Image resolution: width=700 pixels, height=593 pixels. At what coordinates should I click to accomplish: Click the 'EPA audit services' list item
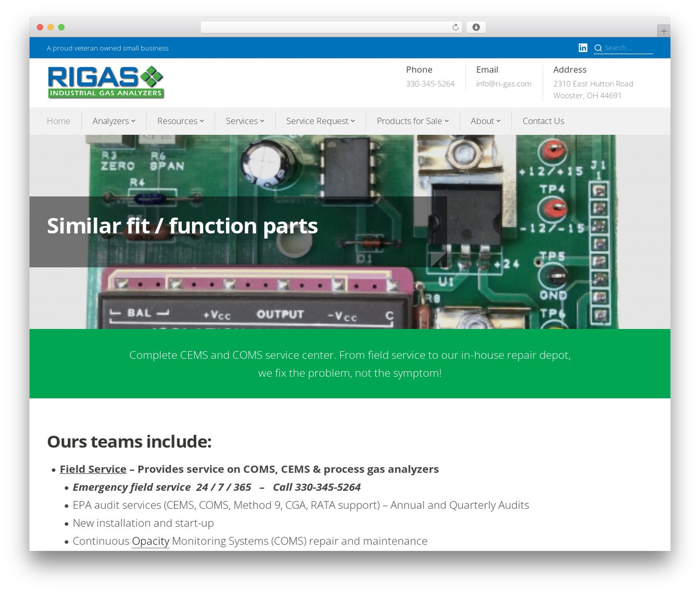(x=301, y=505)
